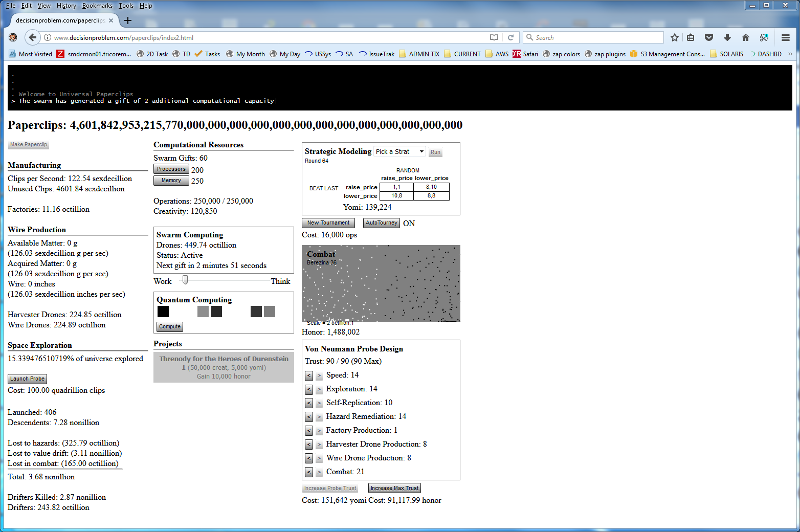
Task: Open the Help menu
Action: [x=146, y=6]
